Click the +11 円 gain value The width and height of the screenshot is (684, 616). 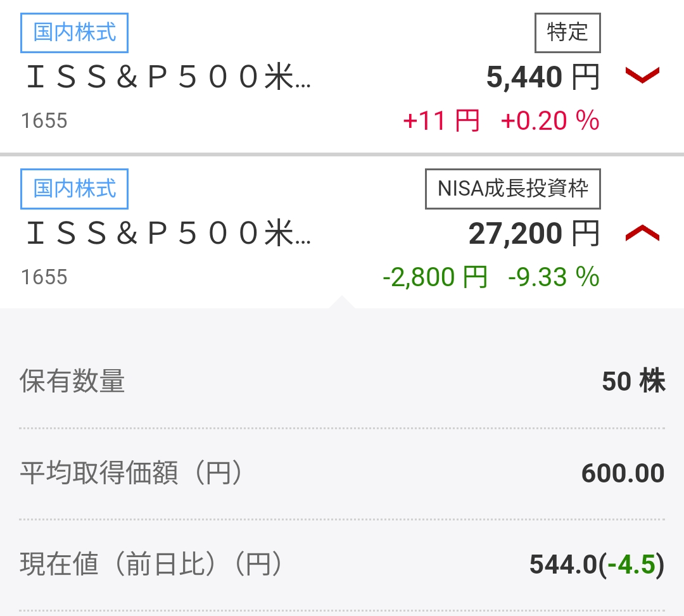coord(441,121)
